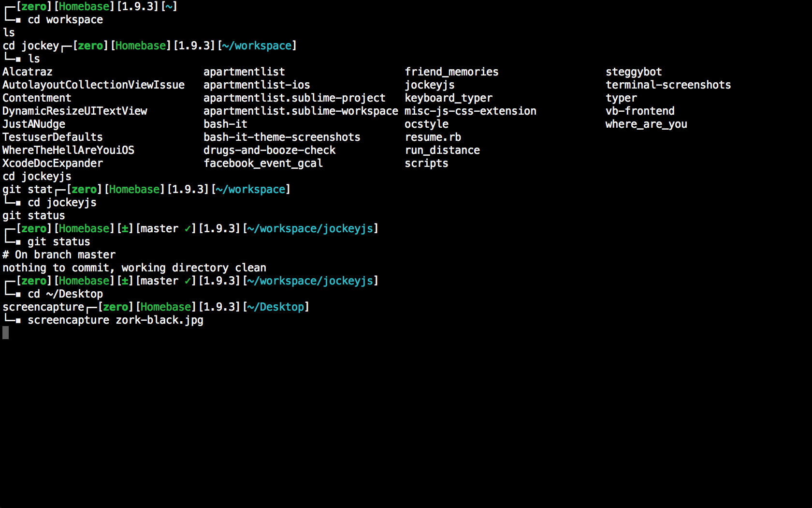The image size is (812, 508).
Task: Select the apartmentlist-ios directory entry
Action: click(257, 85)
